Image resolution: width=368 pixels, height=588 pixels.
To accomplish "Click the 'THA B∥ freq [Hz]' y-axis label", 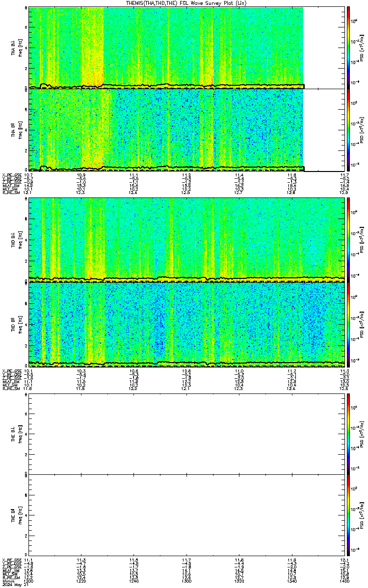I will (x=16, y=130).
